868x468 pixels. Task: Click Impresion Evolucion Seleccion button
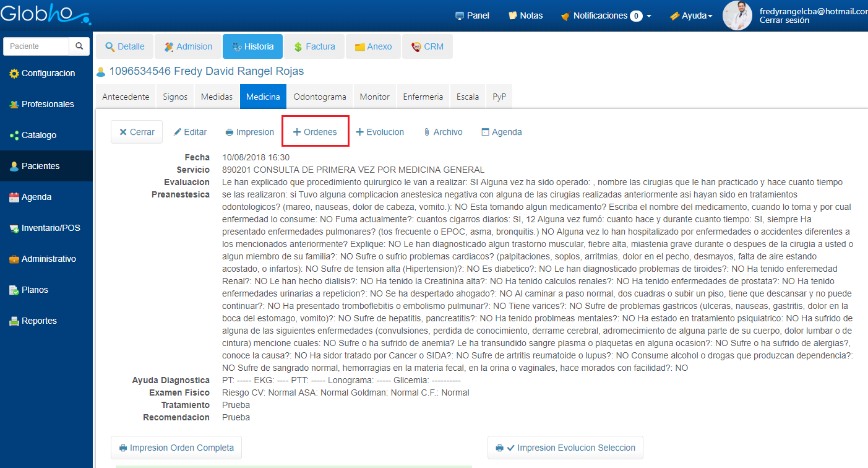(565, 448)
